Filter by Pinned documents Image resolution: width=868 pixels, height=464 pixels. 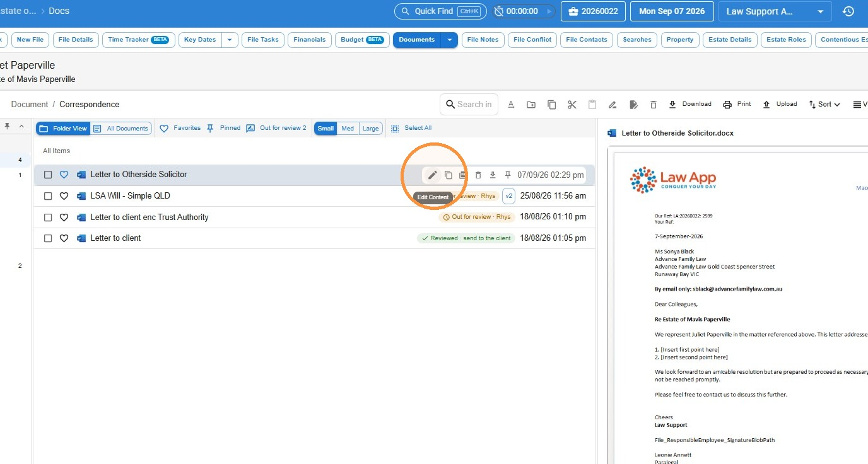223,128
